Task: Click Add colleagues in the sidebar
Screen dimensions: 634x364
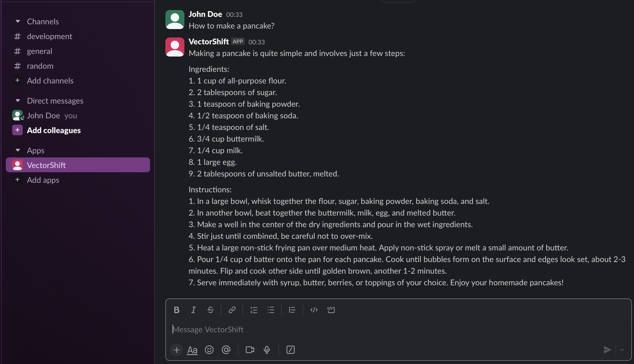Action: (x=54, y=130)
